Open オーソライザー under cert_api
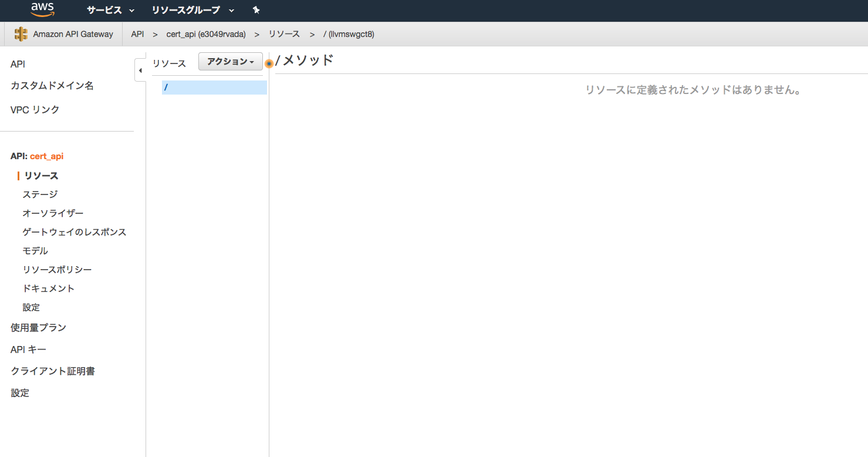 [53, 213]
